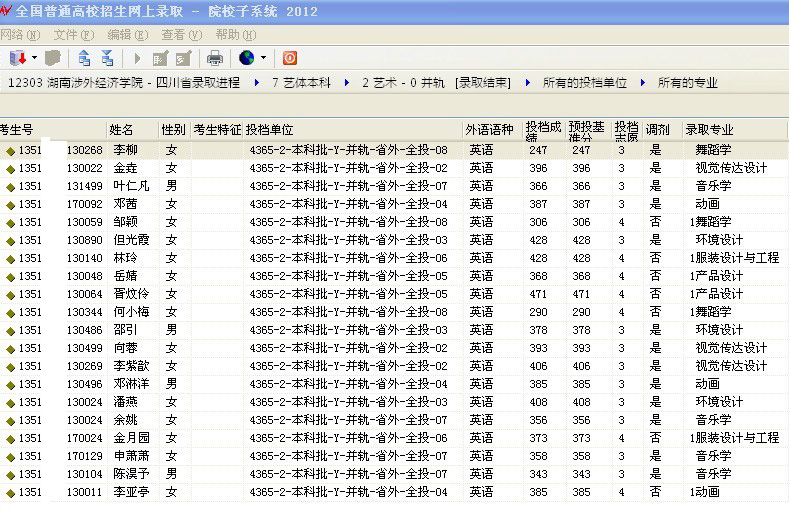Open the 文件(F) menu
This screenshot has width=789, height=512.
[x=73, y=34]
